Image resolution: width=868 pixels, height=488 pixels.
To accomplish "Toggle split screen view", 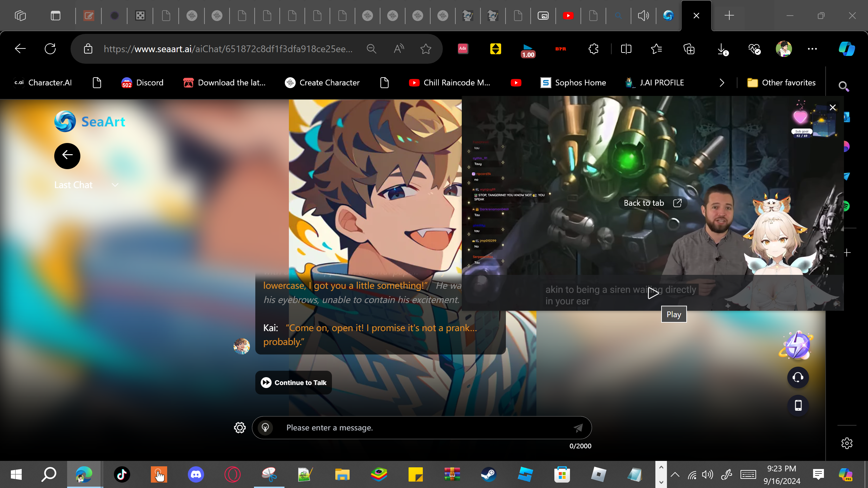I will pos(626,49).
